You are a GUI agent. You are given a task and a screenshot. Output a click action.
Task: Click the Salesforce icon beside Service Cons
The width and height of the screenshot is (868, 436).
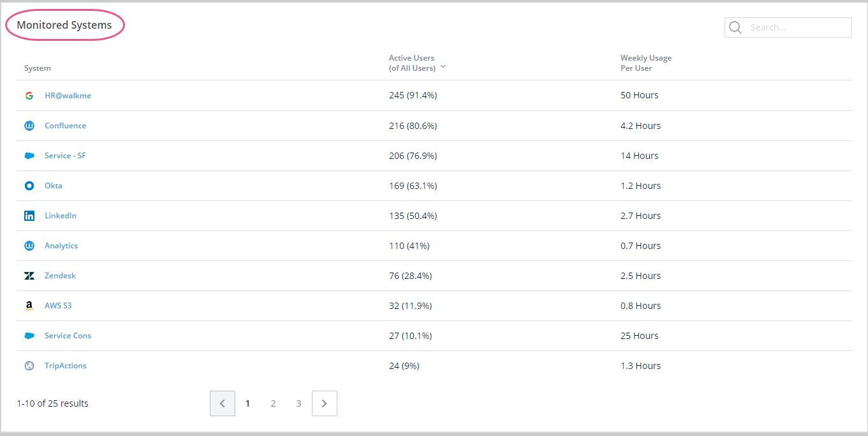tap(29, 336)
